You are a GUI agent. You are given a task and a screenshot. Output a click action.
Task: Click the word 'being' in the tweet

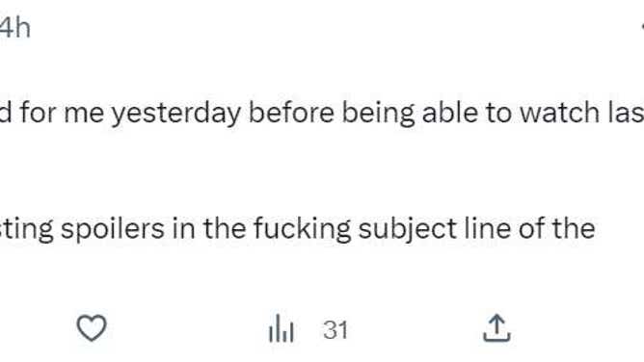378,114
